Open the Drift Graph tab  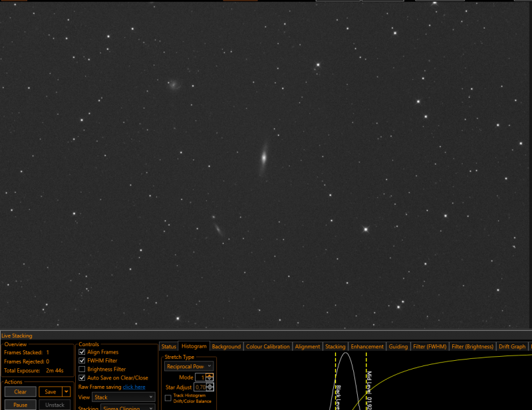click(512, 347)
